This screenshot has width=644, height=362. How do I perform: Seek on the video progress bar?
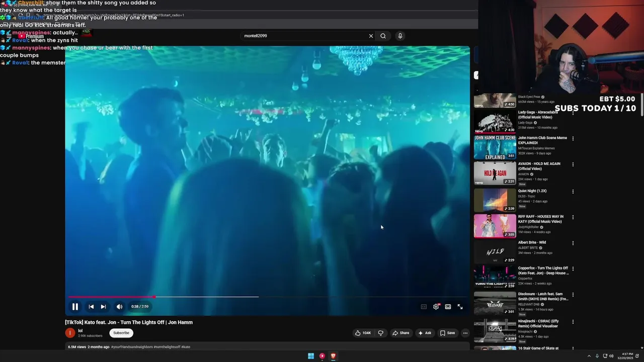(269, 297)
